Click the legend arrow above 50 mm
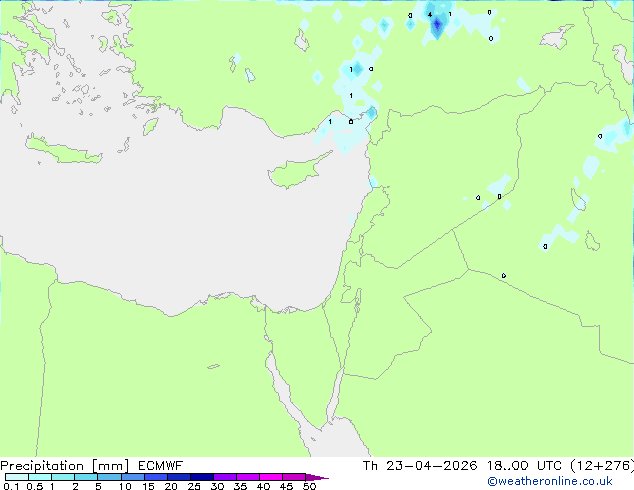This screenshot has height=490, width=634. coord(317,477)
